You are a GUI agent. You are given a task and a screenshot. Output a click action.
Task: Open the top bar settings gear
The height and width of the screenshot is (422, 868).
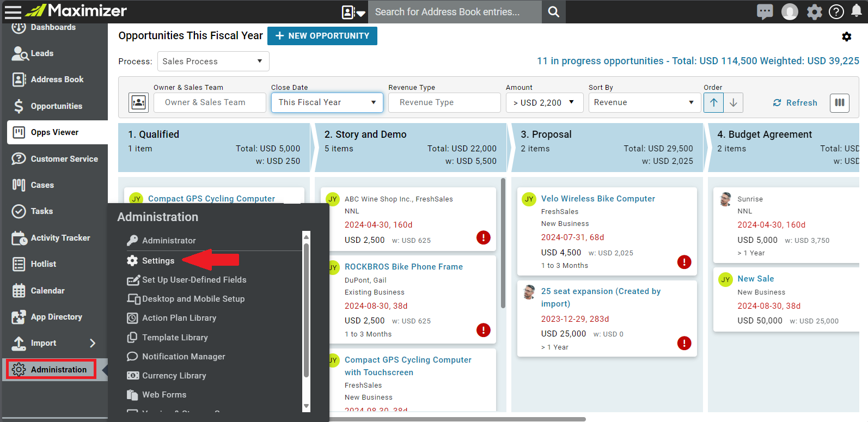pos(814,11)
